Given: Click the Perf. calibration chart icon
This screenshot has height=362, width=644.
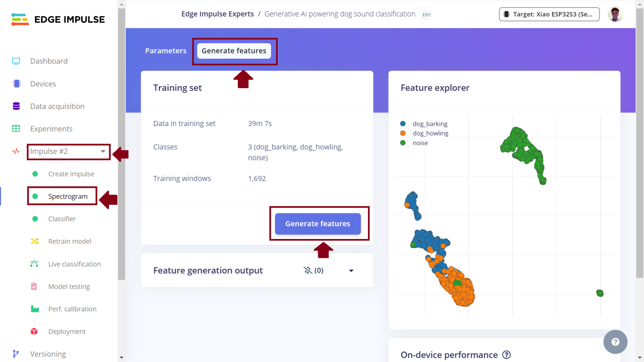Looking at the screenshot, I should (35, 309).
